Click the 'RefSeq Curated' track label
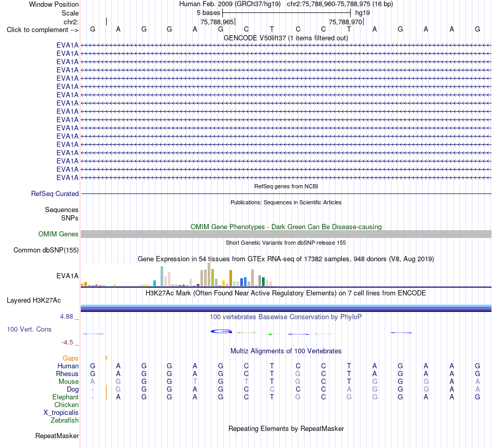492x448 pixels. coord(55,194)
